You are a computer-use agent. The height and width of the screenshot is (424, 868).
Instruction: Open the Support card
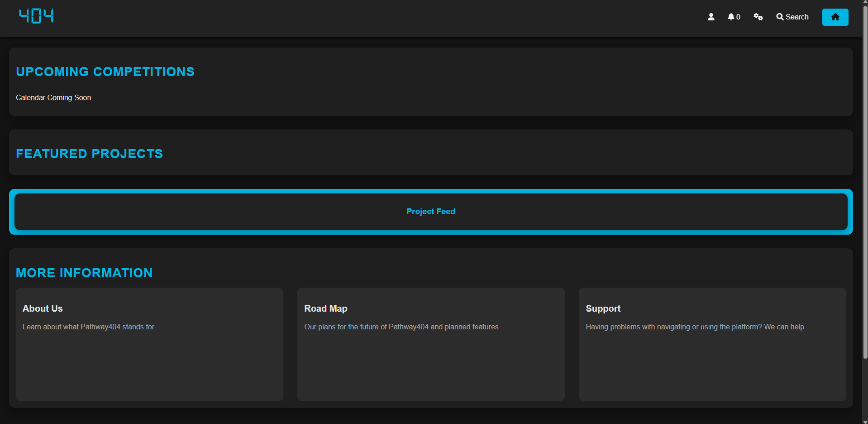tap(712, 343)
